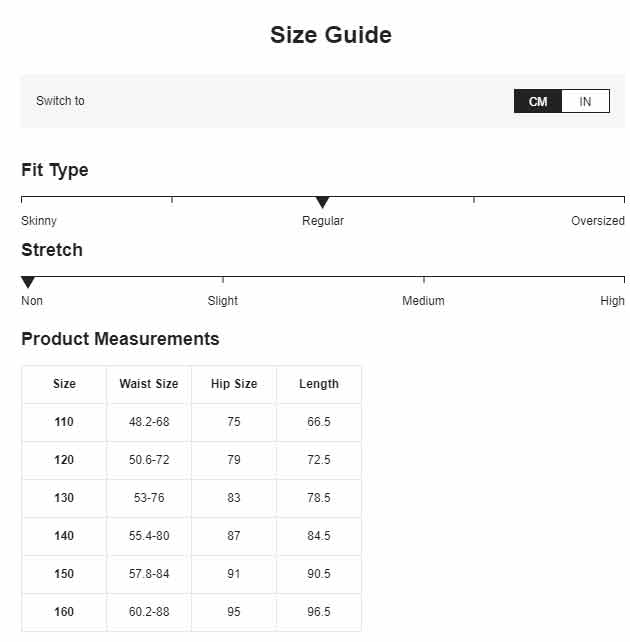Click the High stretch label

(612, 301)
